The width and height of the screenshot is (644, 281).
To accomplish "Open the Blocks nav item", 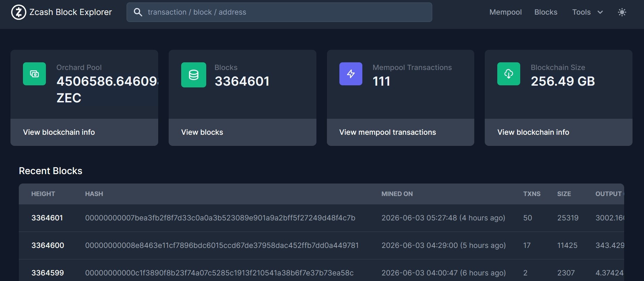I will coord(546,12).
